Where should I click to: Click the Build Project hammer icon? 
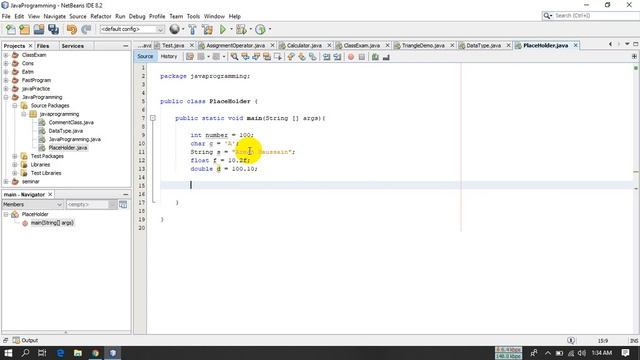point(192,29)
